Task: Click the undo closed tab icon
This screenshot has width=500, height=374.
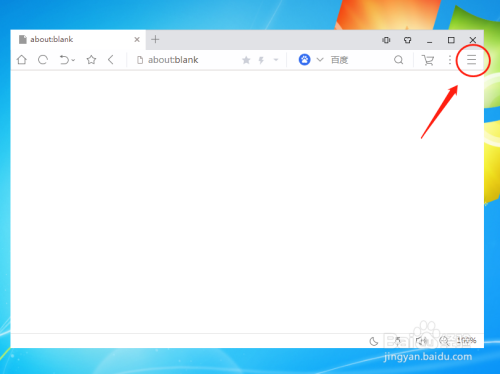Action: [64, 60]
